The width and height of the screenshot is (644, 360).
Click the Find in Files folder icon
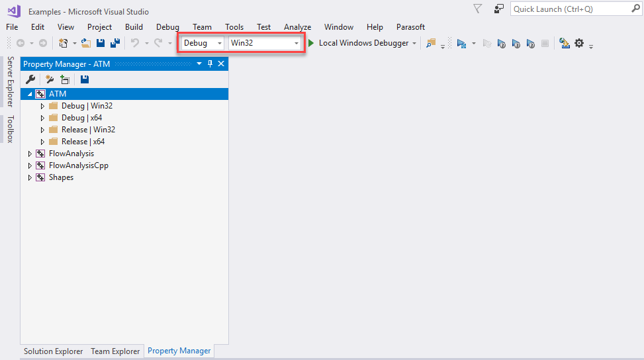(x=431, y=43)
